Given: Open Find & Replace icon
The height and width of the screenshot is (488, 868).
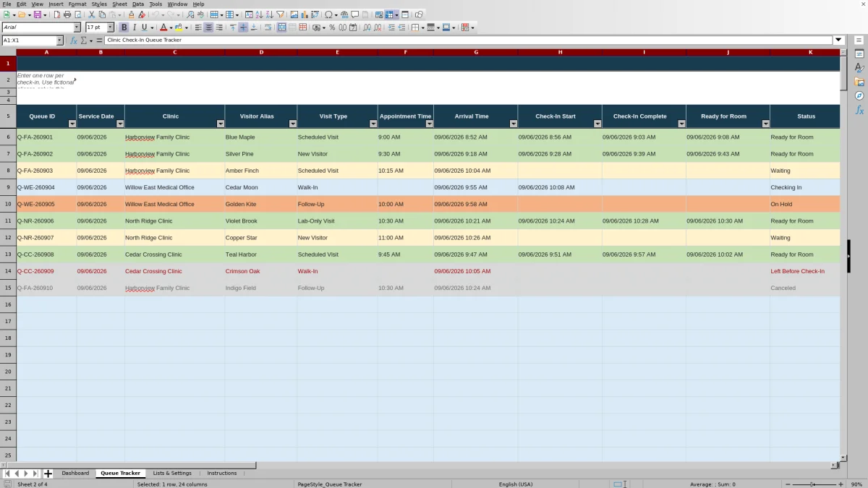Looking at the screenshot, I should coord(190,14).
